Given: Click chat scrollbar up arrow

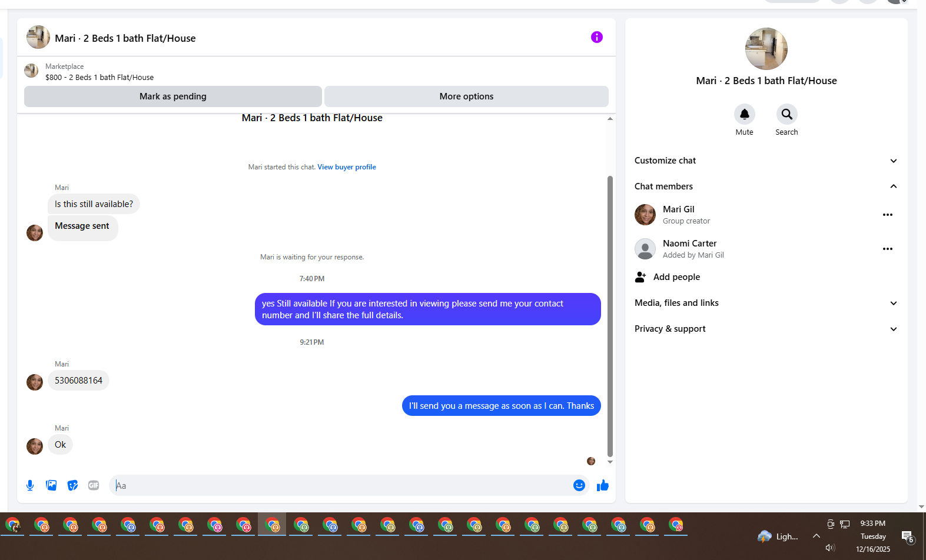Looking at the screenshot, I should 610,119.
